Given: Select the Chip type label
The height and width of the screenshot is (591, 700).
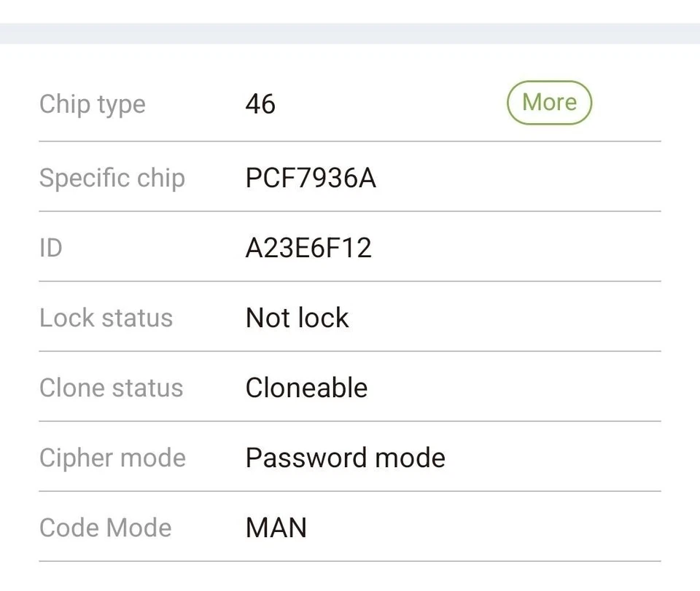Looking at the screenshot, I should coord(93,104).
